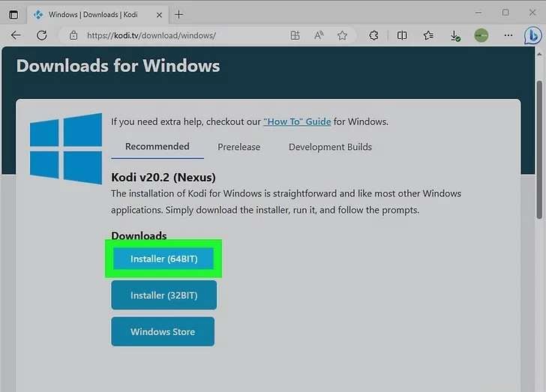Switch to the Recommended tab
The width and height of the screenshot is (546, 392).
(x=157, y=147)
